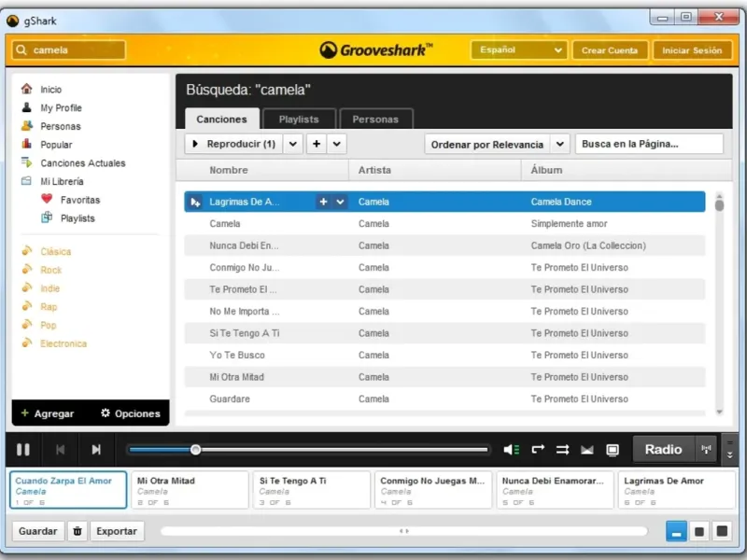
Task: Click the Simplemente amor album
Action: (569, 224)
